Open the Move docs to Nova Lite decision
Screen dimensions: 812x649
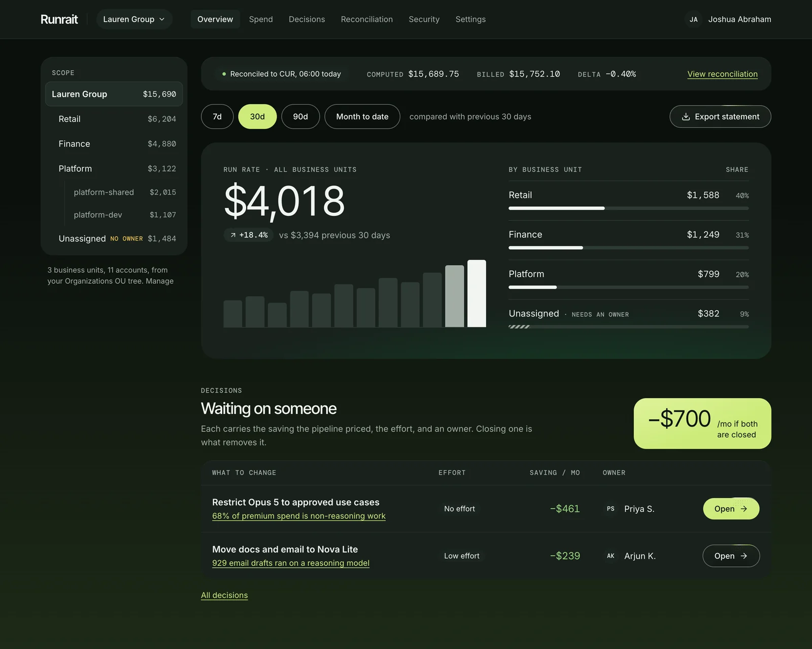coord(731,556)
